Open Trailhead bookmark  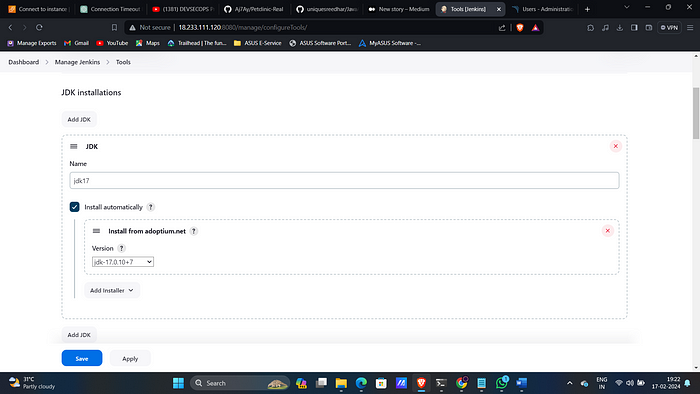(x=197, y=43)
